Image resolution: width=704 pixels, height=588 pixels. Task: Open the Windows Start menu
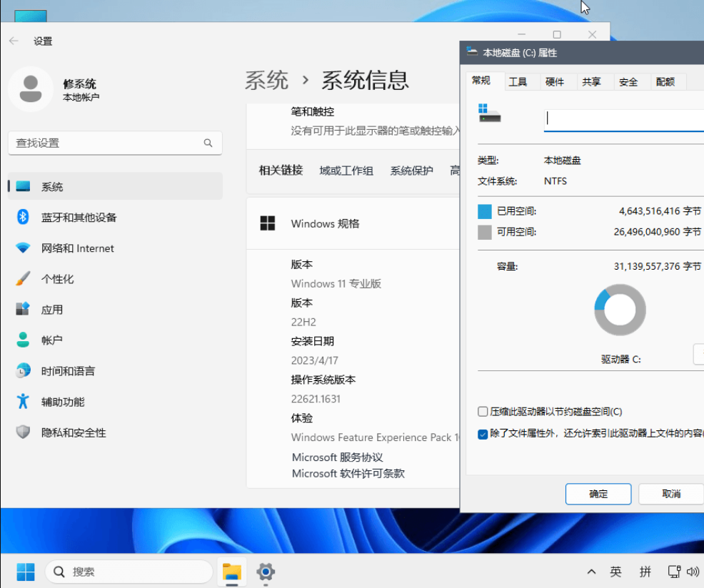click(26, 572)
